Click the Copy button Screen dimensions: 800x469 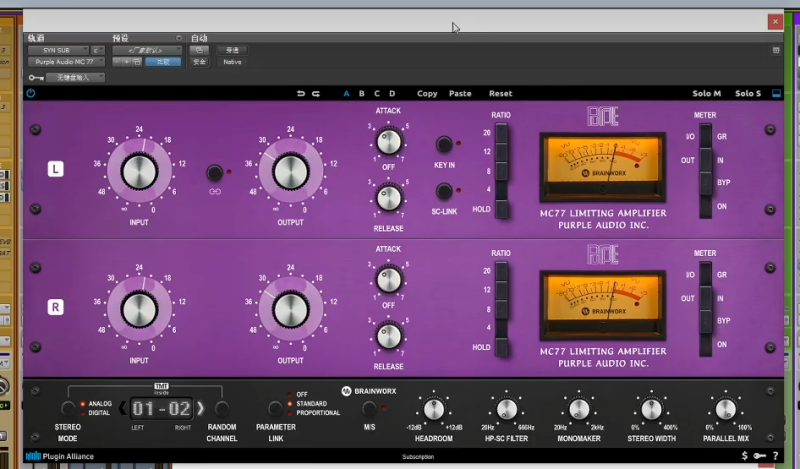coord(427,93)
